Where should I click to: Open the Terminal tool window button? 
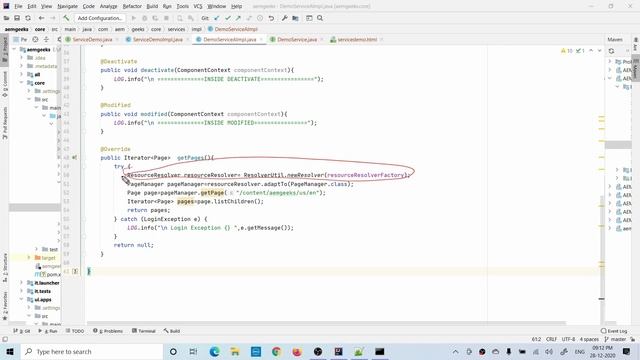tap(144, 331)
